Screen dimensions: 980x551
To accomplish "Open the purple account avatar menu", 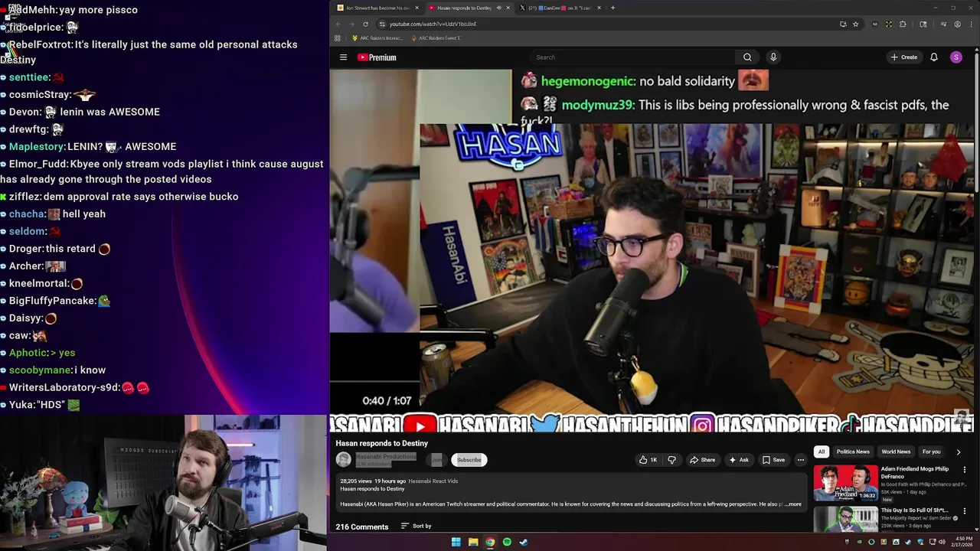I will [956, 57].
